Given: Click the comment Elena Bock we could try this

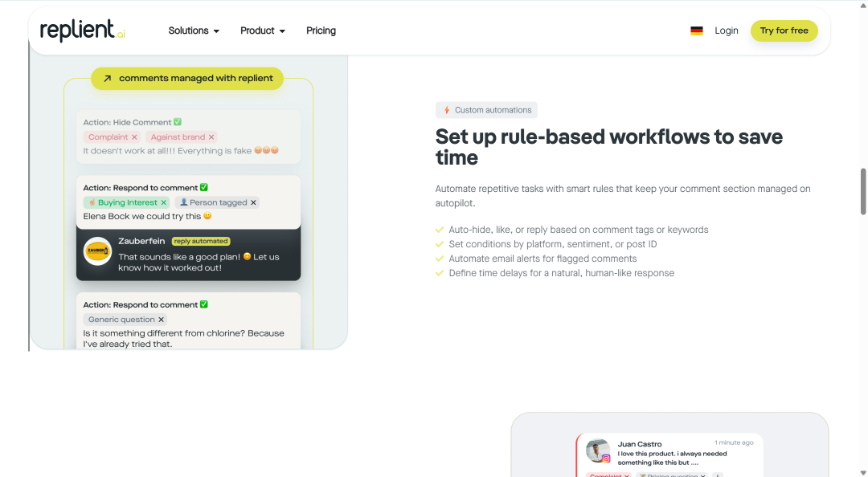Looking at the screenshot, I should pyautogui.click(x=147, y=216).
